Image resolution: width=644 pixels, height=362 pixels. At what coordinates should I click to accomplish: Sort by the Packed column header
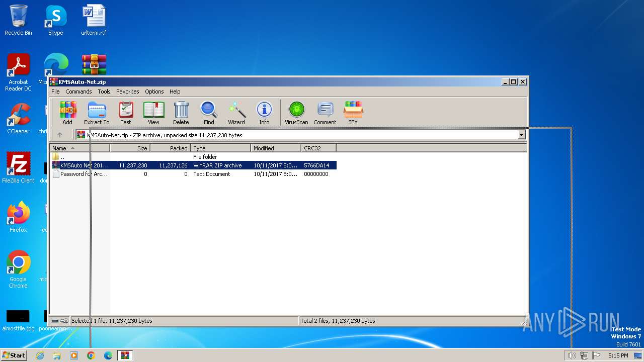click(x=170, y=148)
